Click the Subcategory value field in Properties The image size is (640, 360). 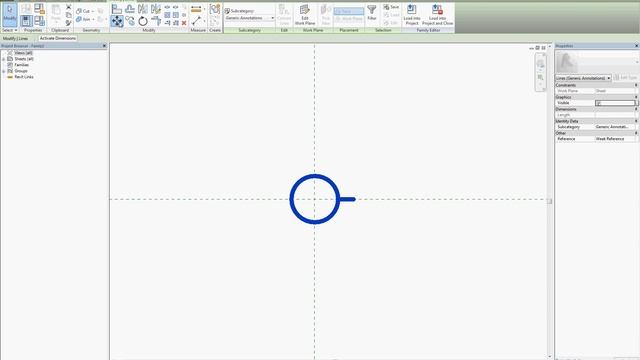click(615, 127)
